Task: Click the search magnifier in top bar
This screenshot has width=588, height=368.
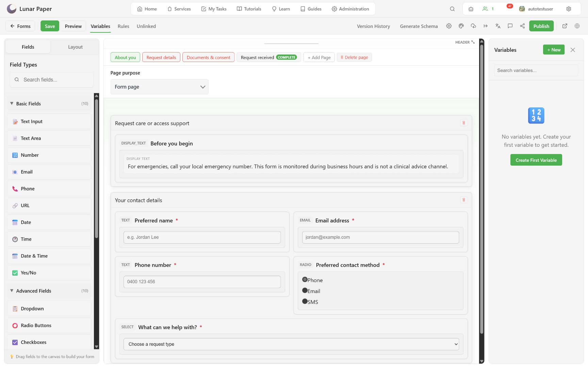Action: tap(452, 9)
